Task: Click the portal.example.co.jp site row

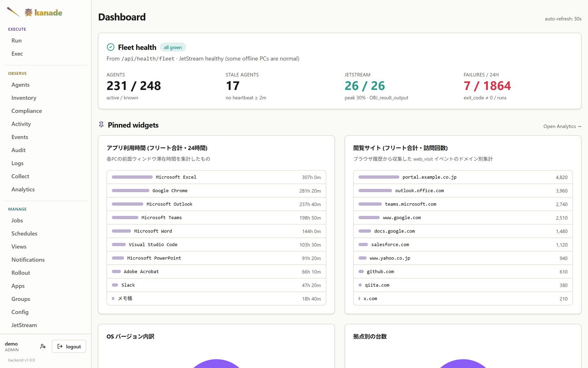Action: [463, 177]
